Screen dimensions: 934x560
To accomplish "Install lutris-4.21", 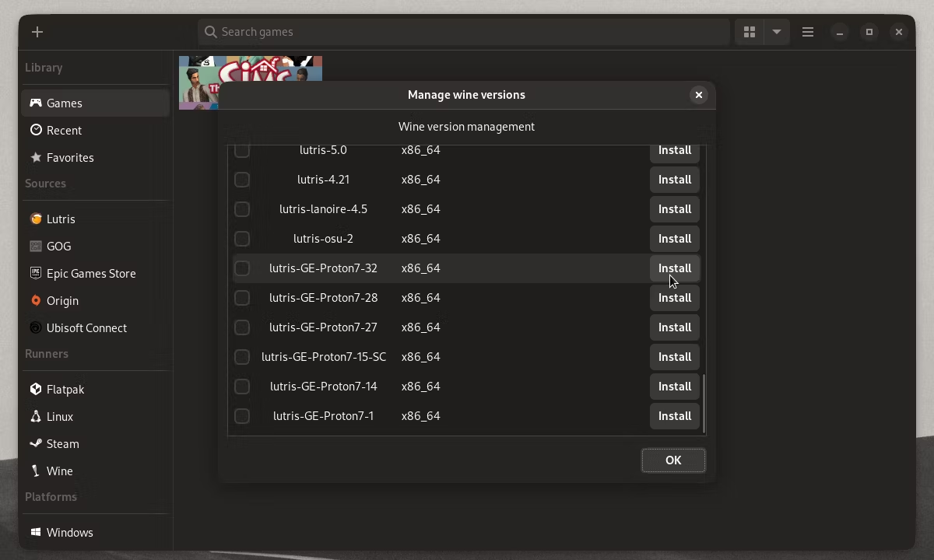I will point(675,180).
